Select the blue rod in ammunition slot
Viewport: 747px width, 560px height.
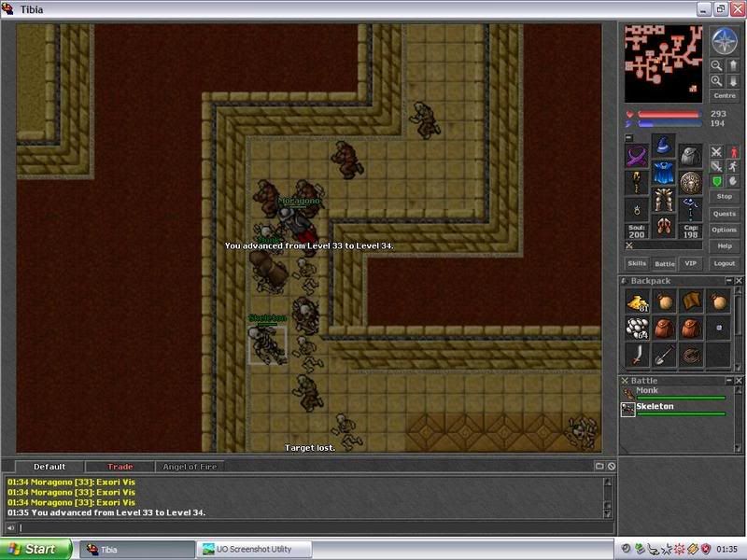pyautogui.click(x=690, y=210)
